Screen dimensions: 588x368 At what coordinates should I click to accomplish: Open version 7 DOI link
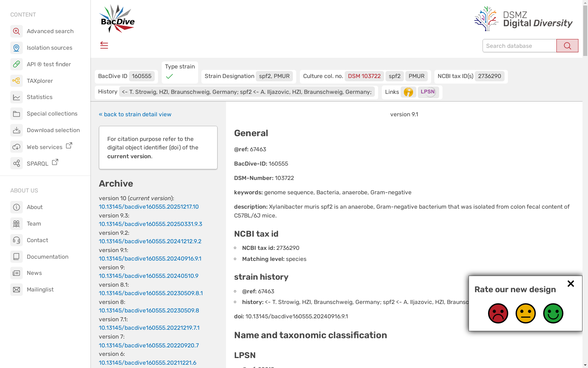(x=149, y=346)
